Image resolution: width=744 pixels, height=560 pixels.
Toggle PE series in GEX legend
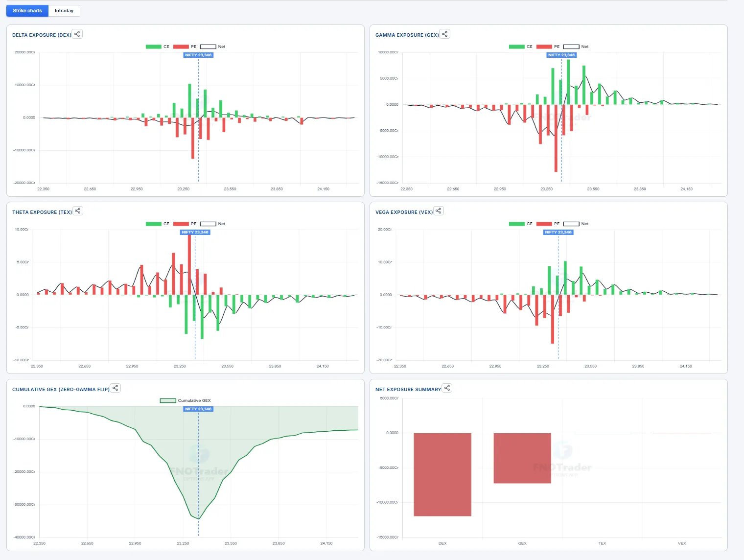click(548, 47)
